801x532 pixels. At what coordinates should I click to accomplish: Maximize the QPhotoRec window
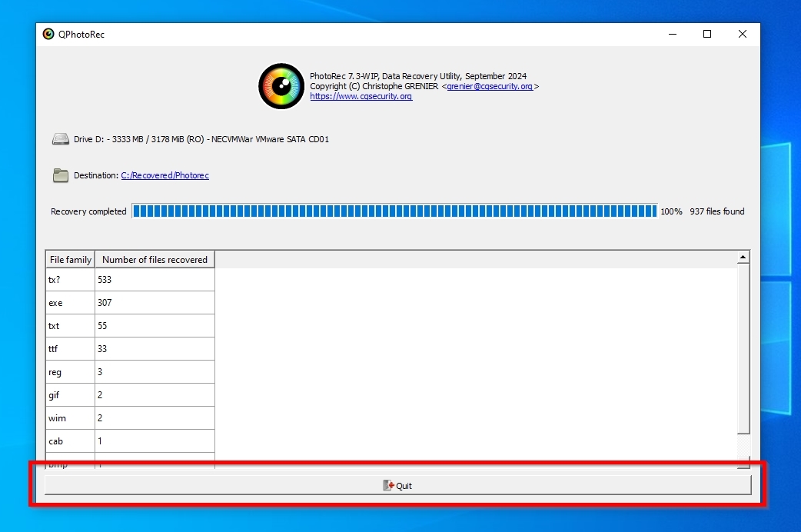[707, 35]
